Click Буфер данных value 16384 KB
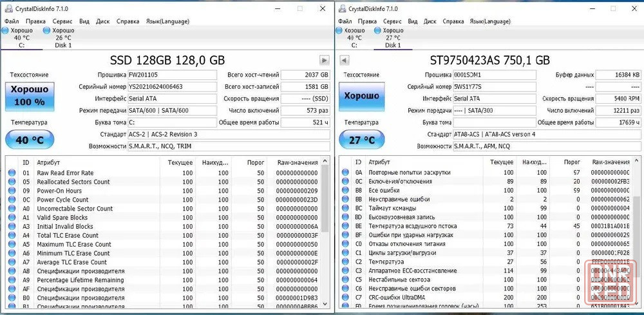644x315 pixels. coord(618,75)
